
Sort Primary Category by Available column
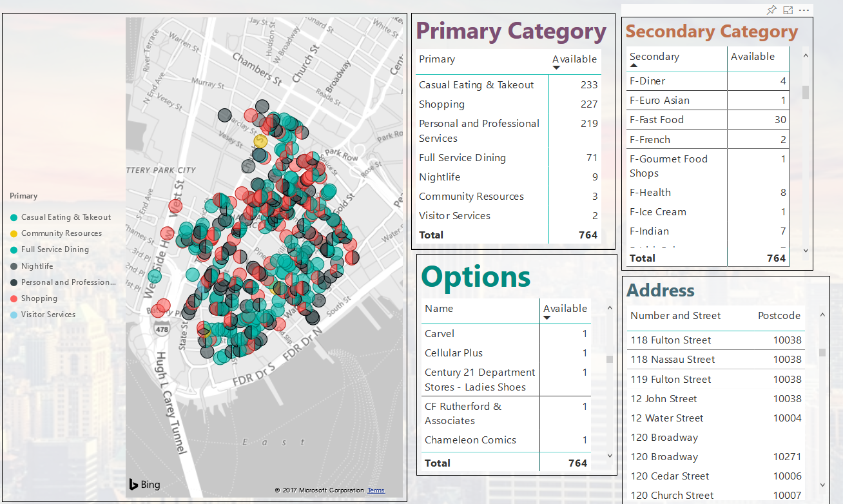coord(574,59)
